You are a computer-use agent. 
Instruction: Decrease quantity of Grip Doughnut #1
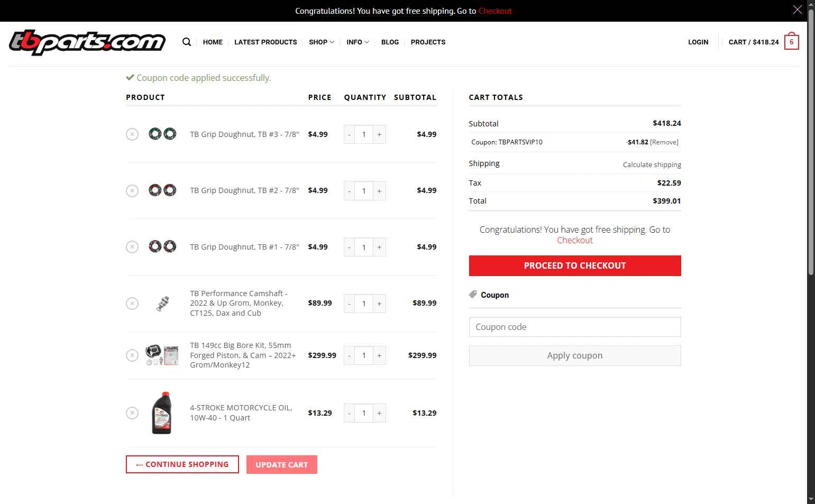[x=349, y=248]
